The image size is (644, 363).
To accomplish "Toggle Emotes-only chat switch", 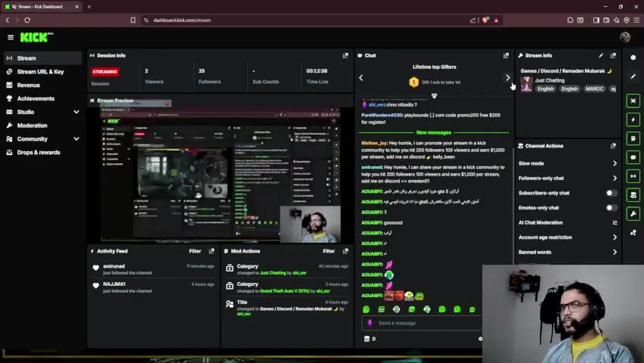I will 611,208.
